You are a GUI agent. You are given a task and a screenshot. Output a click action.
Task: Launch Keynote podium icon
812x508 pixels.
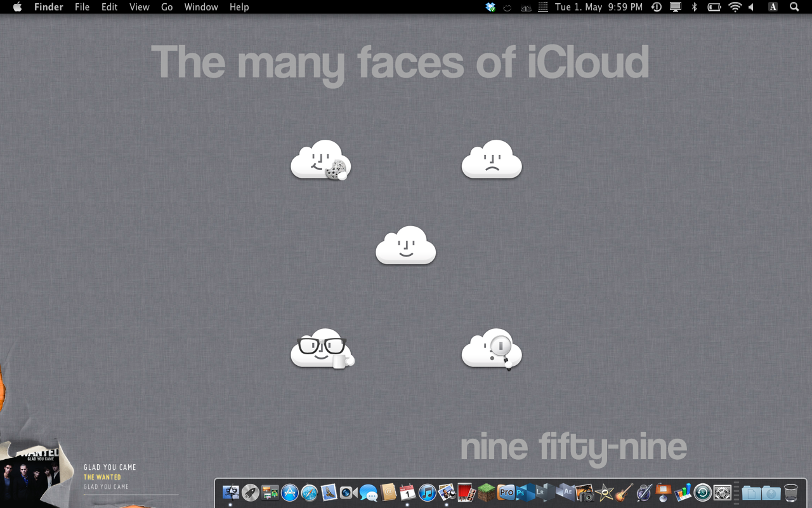click(664, 492)
